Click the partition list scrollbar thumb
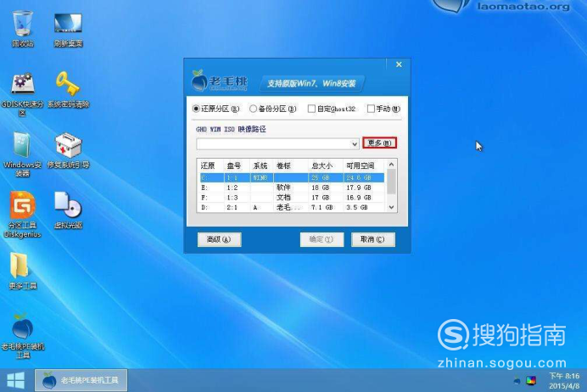Image resolution: width=587 pixels, height=392 pixels. [x=391, y=182]
